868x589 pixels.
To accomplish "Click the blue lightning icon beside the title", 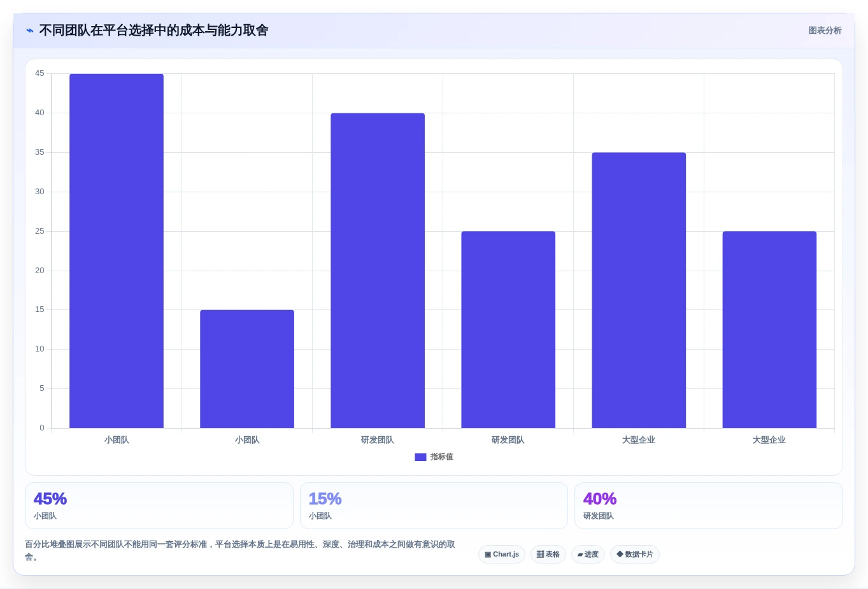I will click(x=30, y=31).
